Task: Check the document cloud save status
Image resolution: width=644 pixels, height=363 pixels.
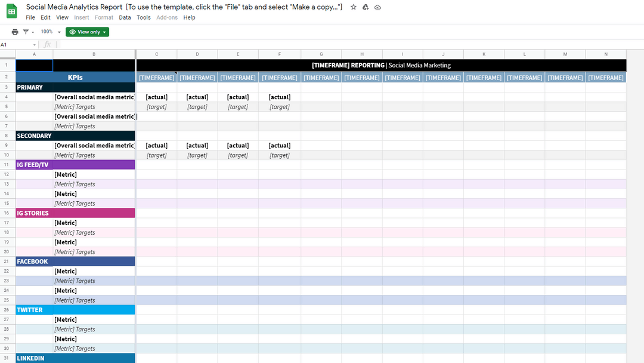Action: 378,7
